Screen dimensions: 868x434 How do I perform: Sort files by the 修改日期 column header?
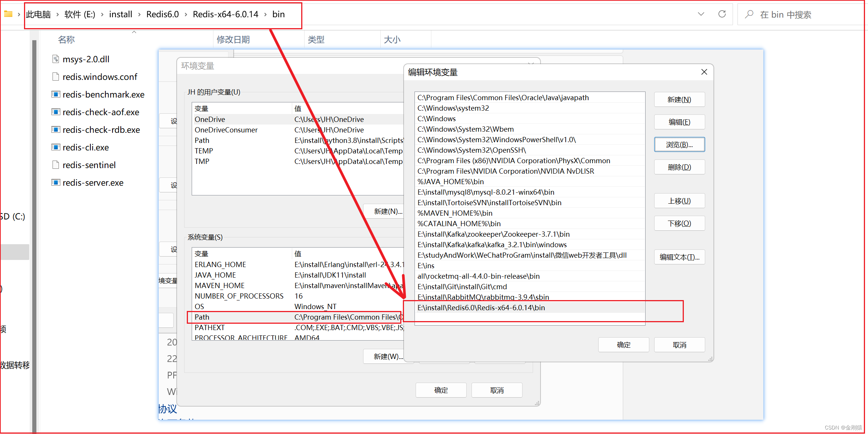233,39
